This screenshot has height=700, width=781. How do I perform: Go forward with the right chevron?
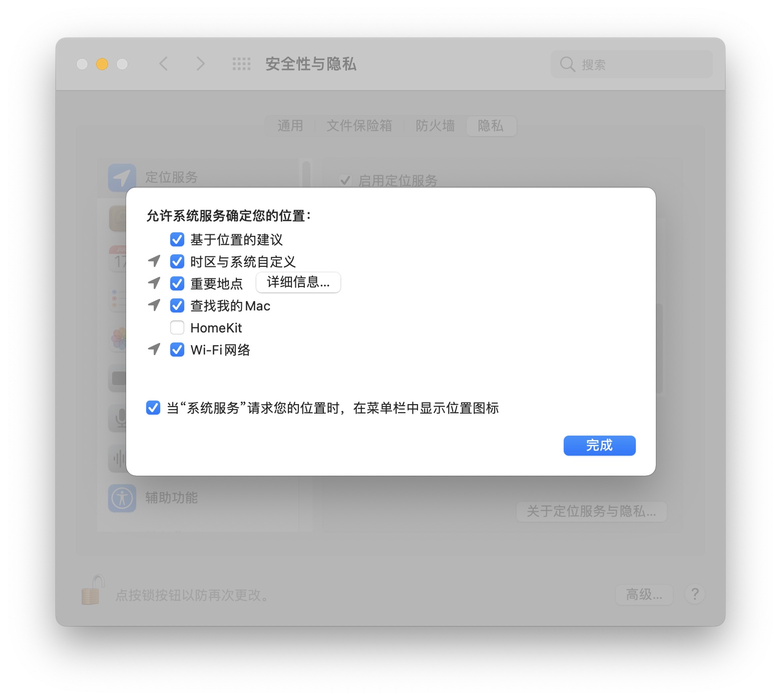click(x=200, y=64)
